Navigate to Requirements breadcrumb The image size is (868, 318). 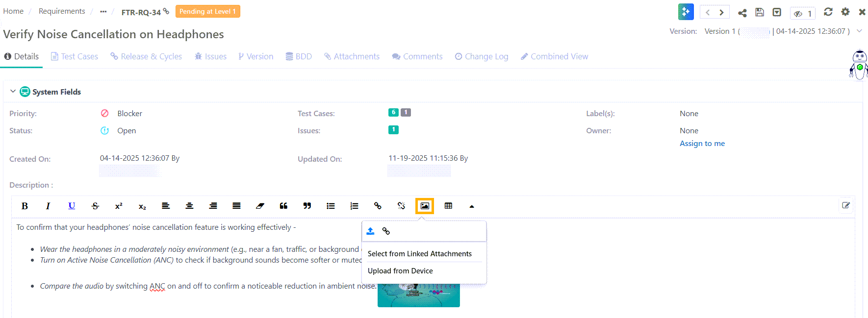tap(62, 11)
